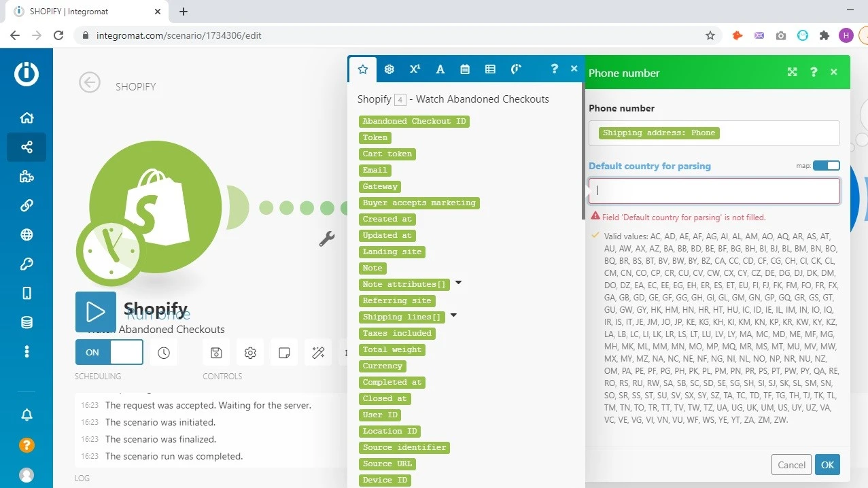Open the user profile avatar in sidebar

point(27,474)
